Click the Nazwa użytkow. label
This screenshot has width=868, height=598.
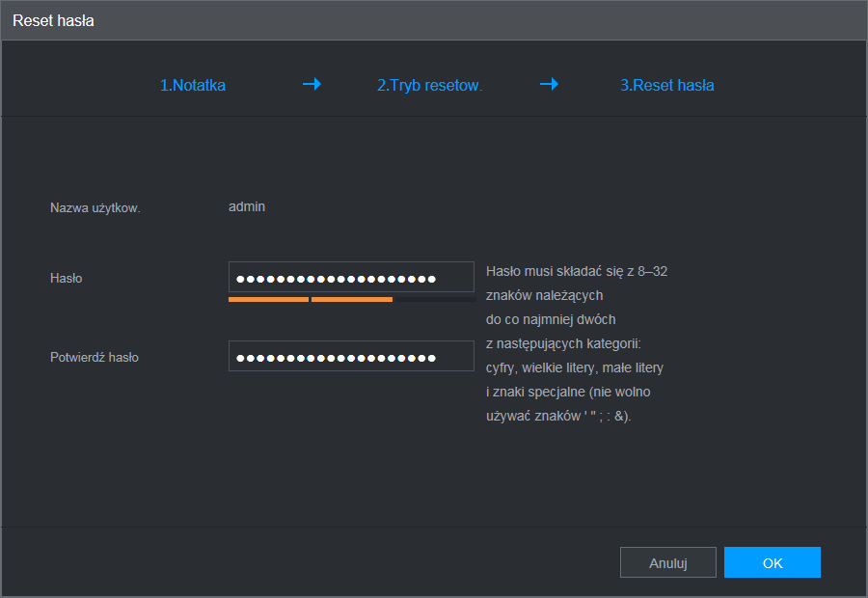point(95,207)
